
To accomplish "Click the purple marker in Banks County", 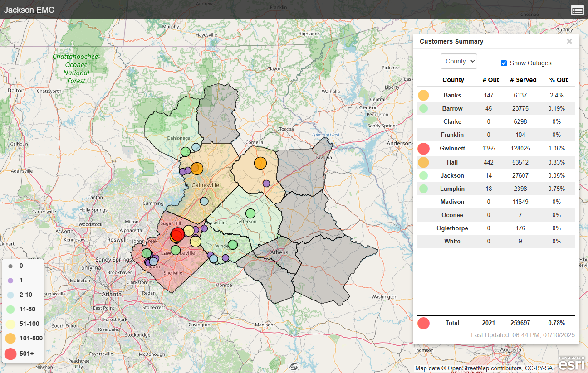I will 266,184.
